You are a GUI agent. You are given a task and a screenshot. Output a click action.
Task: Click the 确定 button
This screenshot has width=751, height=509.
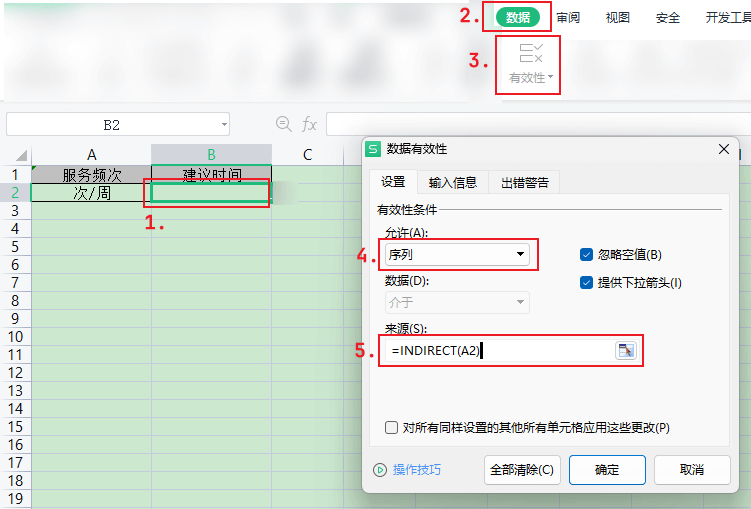607,470
